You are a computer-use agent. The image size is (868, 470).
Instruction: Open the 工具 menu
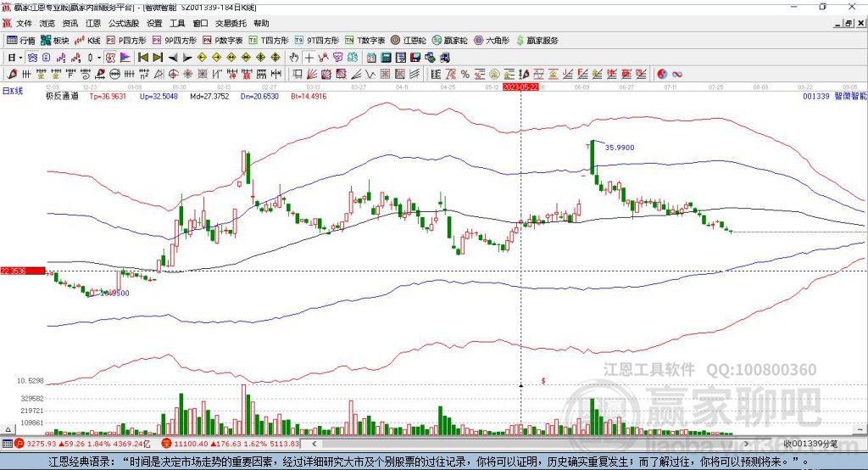(x=177, y=23)
